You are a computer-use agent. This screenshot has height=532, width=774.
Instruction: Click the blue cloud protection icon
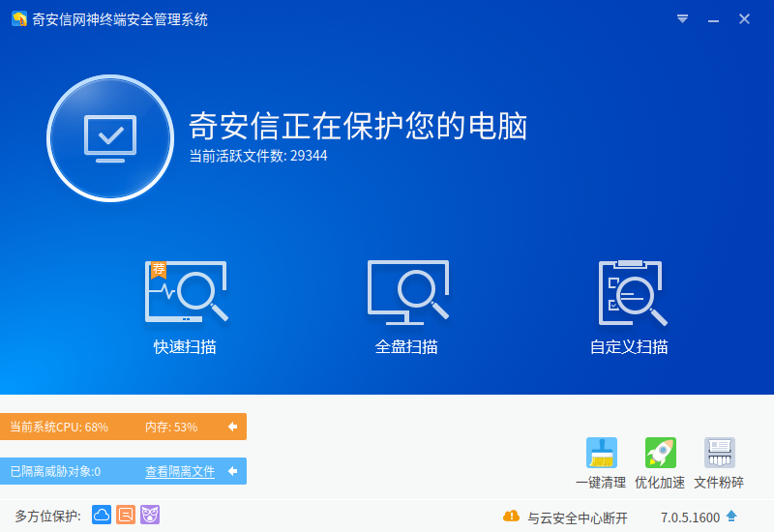(x=102, y=515)
